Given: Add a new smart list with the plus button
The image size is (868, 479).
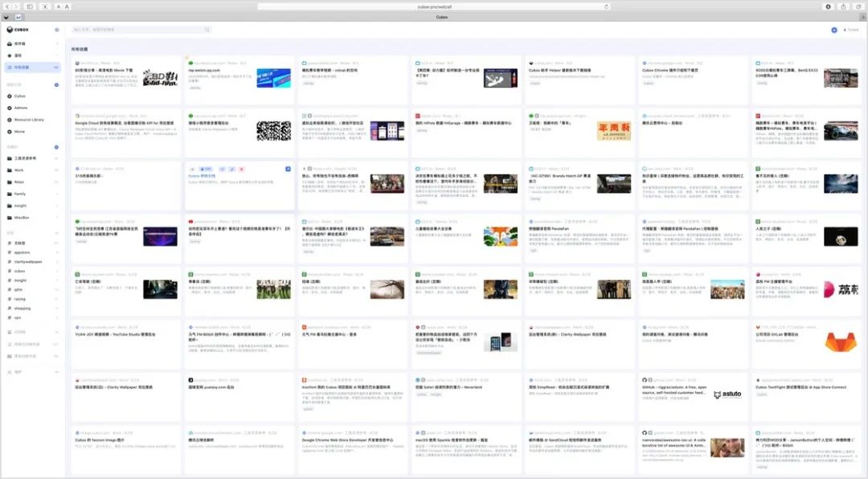Looking at the screenshot, I should point(56,84).
